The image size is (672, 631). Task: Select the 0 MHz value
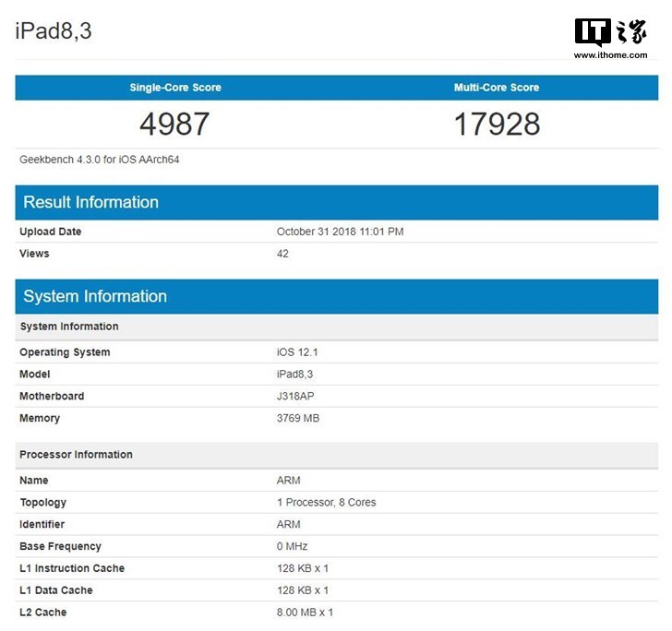coord(292,546)
